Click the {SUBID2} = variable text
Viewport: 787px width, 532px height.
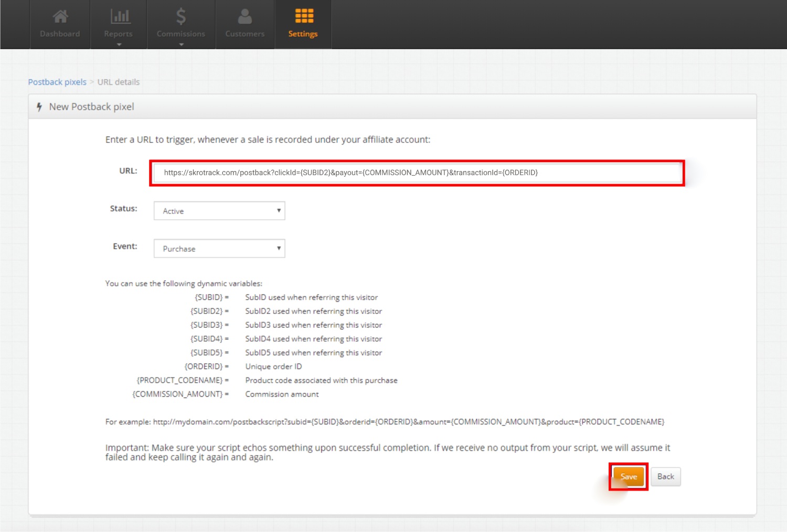pyautogui.click(x=210, y=311)
